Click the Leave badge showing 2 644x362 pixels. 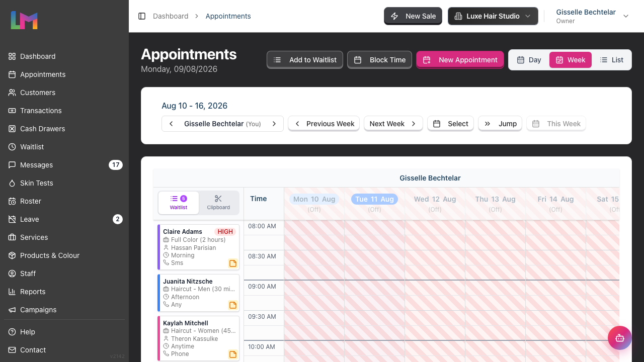(118, 219)
